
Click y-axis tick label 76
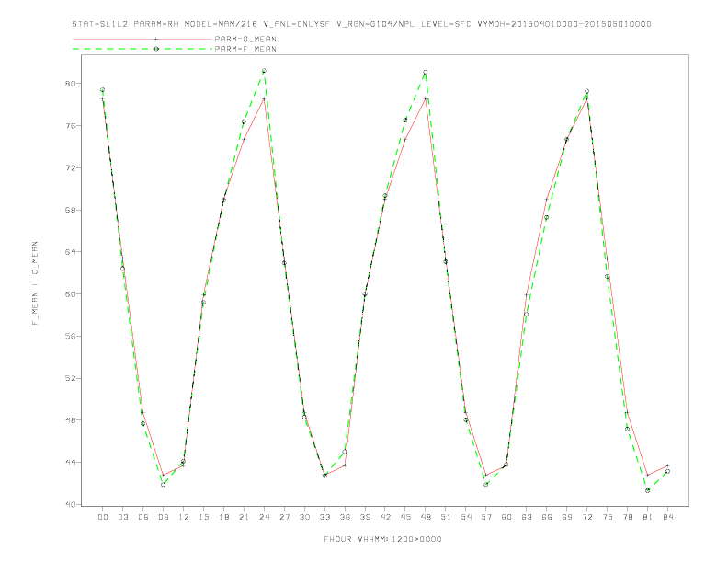coord(73,125)
